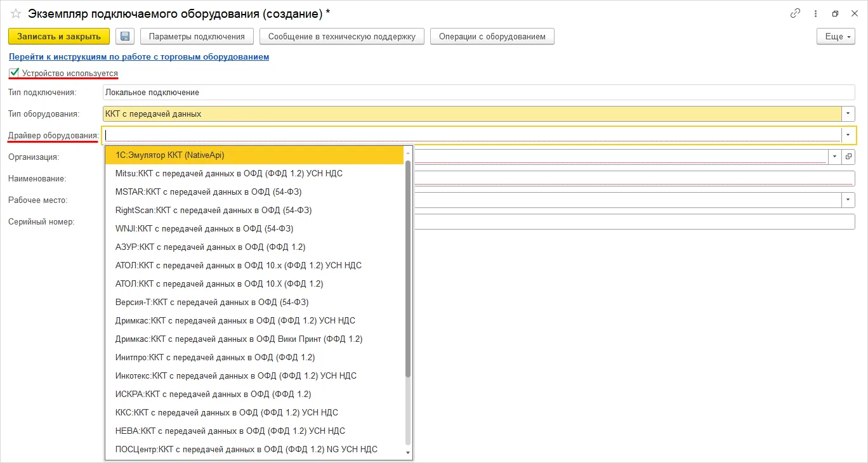Restore the form window size

click(x=836, y=13)
